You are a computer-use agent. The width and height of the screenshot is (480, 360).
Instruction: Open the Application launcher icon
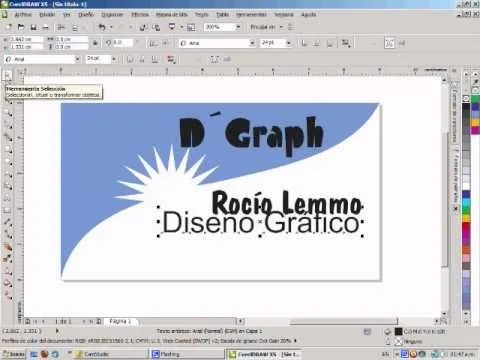tap(172, 27)
